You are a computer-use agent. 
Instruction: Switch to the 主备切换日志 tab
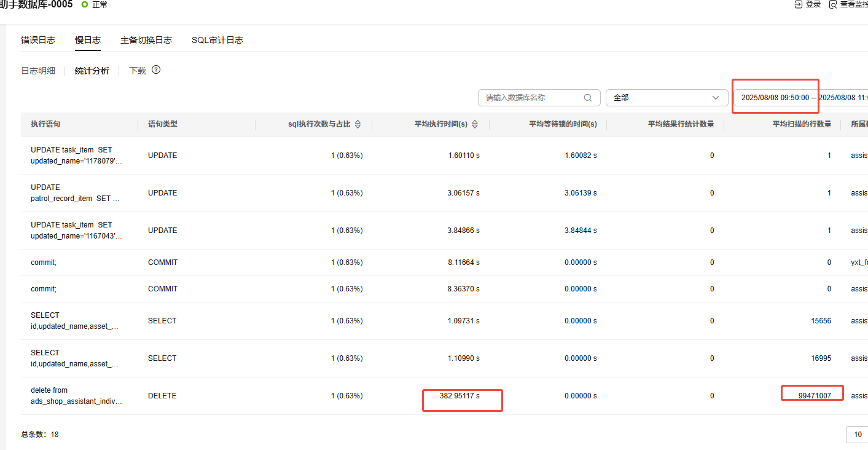click(x=146, y=40)
